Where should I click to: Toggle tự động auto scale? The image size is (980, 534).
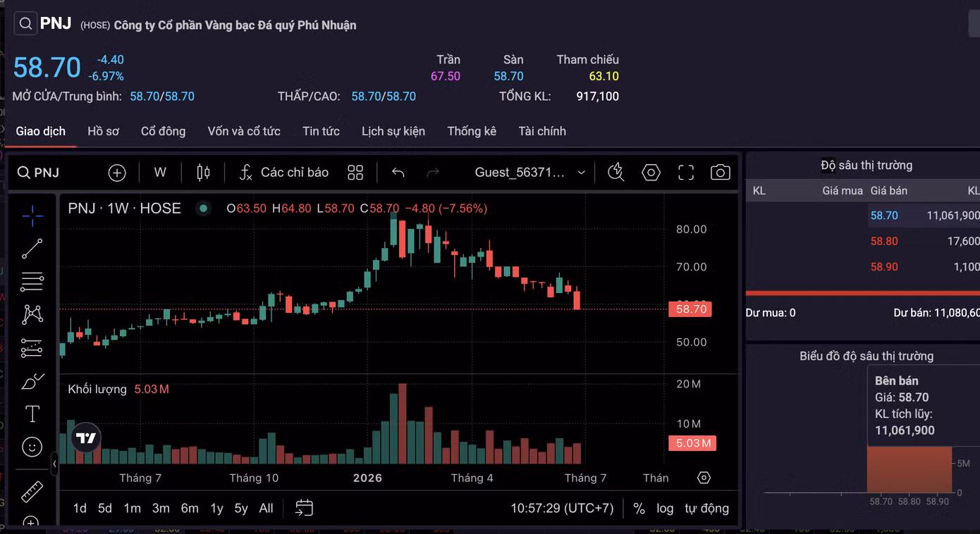(706, 508)
